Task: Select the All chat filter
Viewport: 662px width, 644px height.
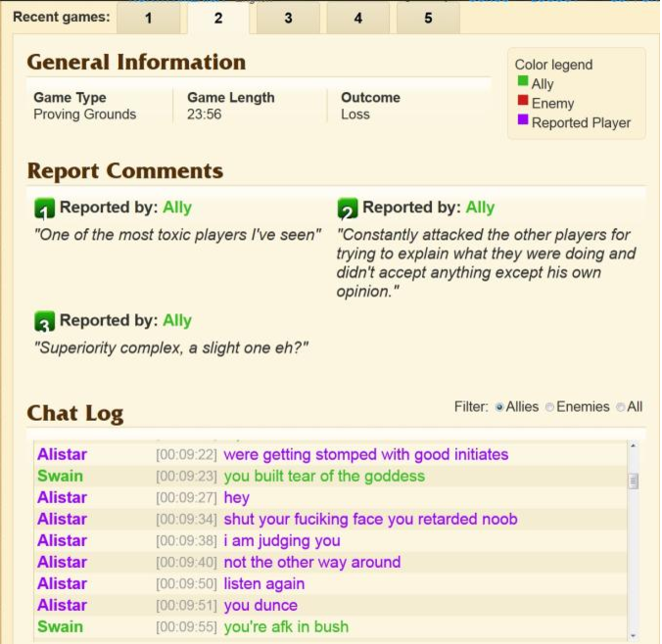Action: [621, 407]
